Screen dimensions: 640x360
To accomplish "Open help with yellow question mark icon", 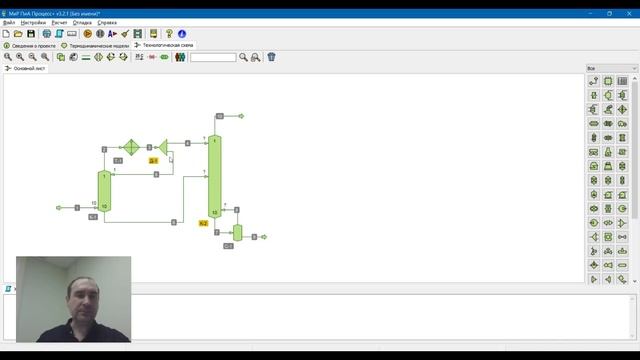I will [169, 34].
